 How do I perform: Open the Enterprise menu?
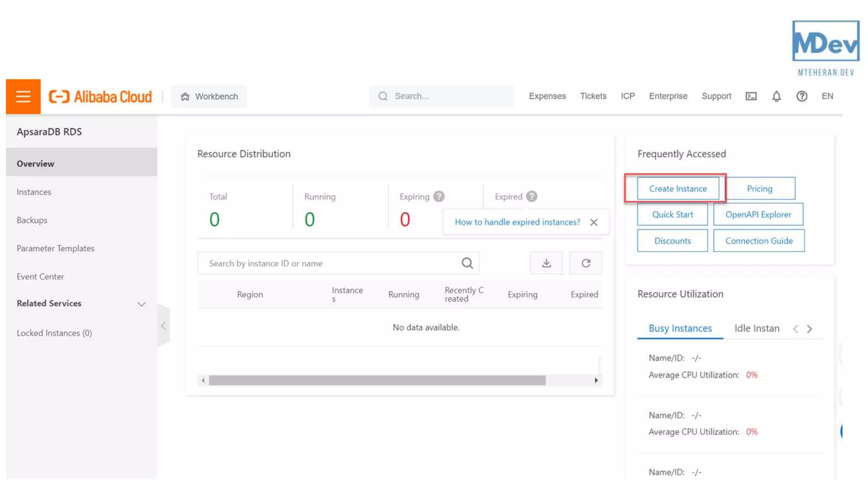pyautogui.click(x=668, y=96)
